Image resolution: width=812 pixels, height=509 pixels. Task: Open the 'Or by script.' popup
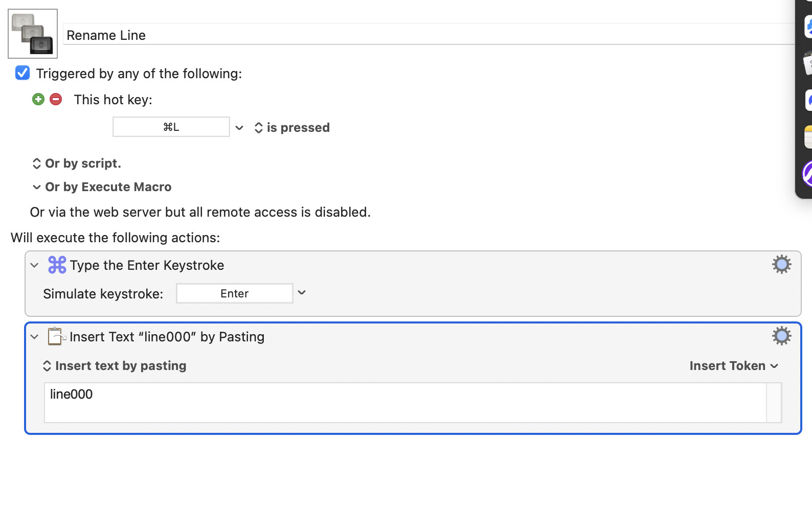click(x=77, y=164)
